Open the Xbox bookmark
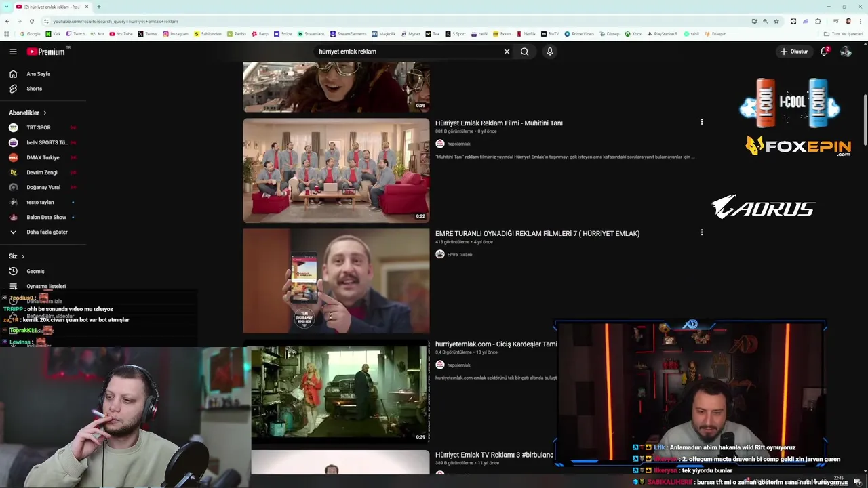Image resolution: width=868 pixels, height=488 pixels. pyautogui.click(x=633, y=33)
